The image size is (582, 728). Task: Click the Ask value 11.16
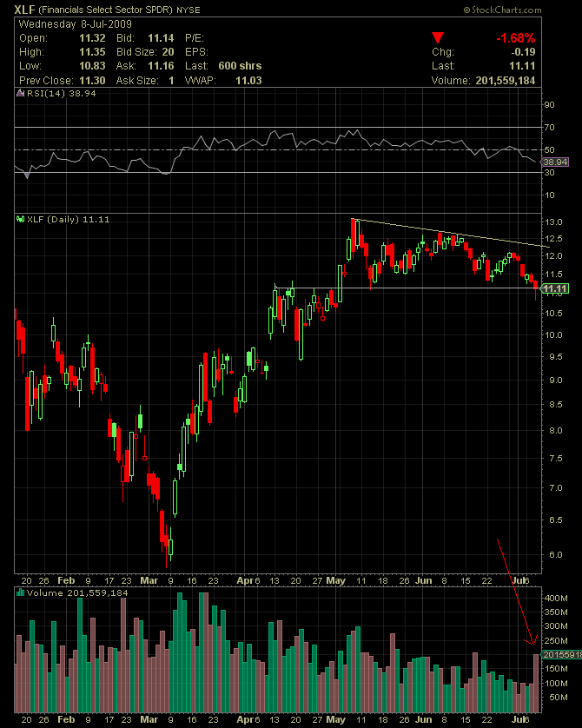tap(161, 66)
